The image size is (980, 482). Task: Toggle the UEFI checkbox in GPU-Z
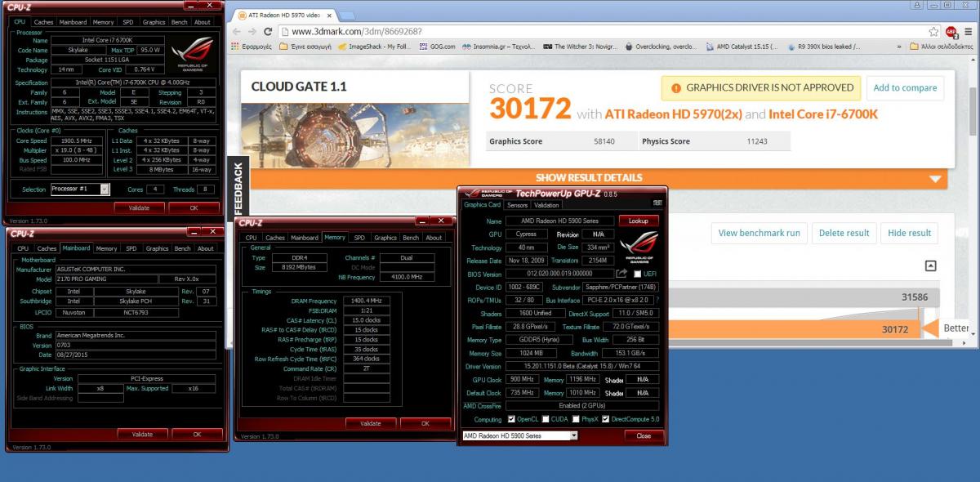tap(638, 274)
